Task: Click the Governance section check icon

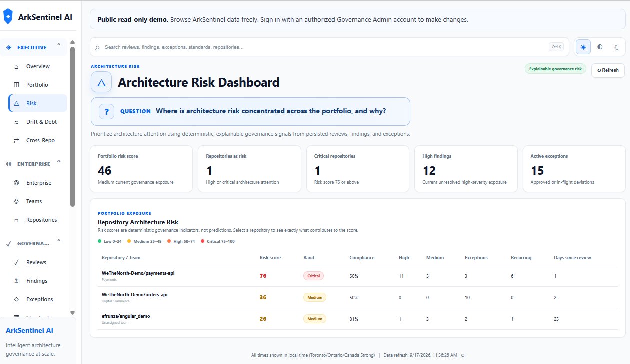Action: point(9,244)
